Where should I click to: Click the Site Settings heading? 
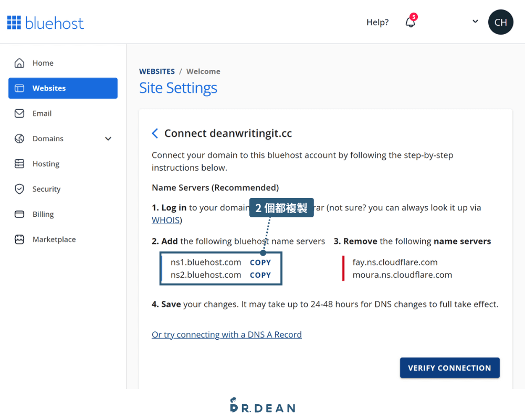coord(178,88)
